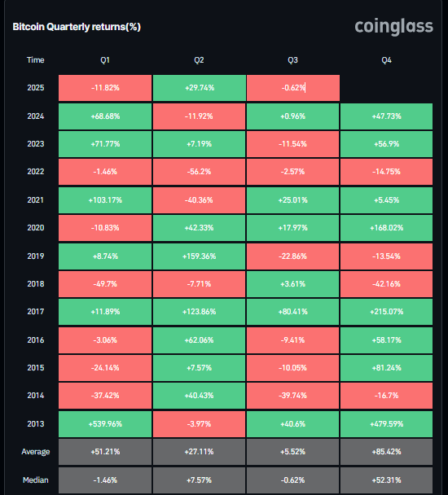This screenshot has height=495, width=448.
Task: Click the Bitcoin Quarterly returns title
Action: (77, 27)
